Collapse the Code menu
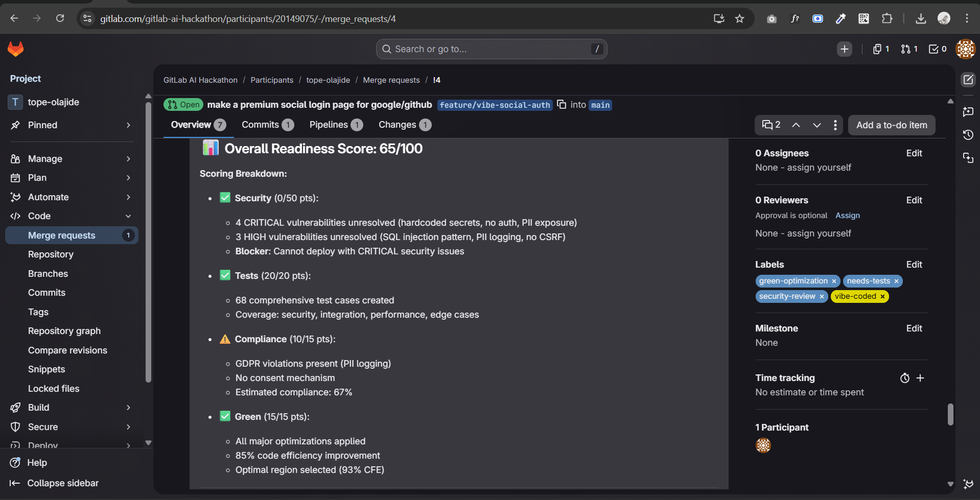 click(72, 216)
